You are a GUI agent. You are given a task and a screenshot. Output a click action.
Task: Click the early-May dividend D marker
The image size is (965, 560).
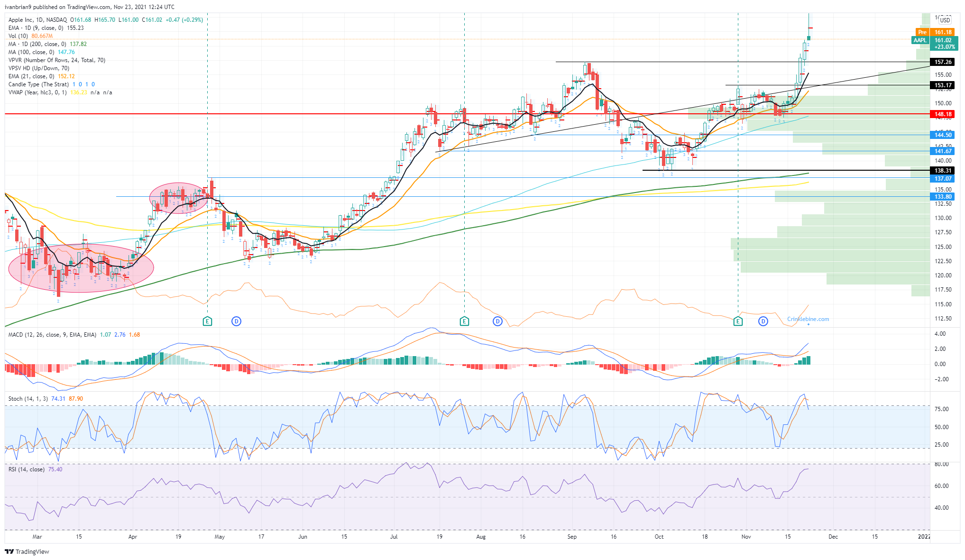[236, 321]
